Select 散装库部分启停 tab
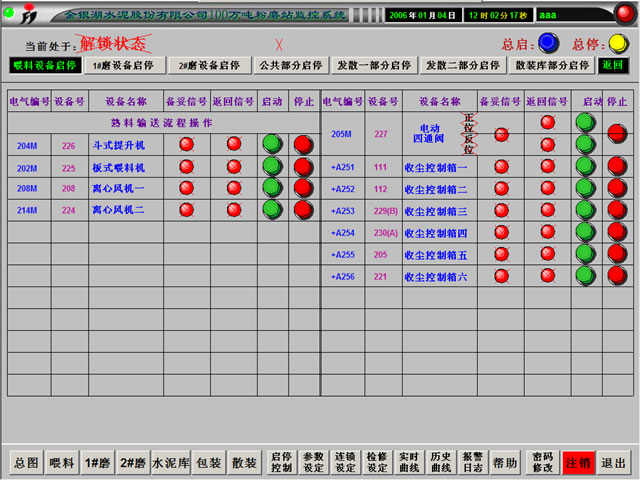Image resolution: width=640 pixels, height=480 pixels. tap(552, 65)
